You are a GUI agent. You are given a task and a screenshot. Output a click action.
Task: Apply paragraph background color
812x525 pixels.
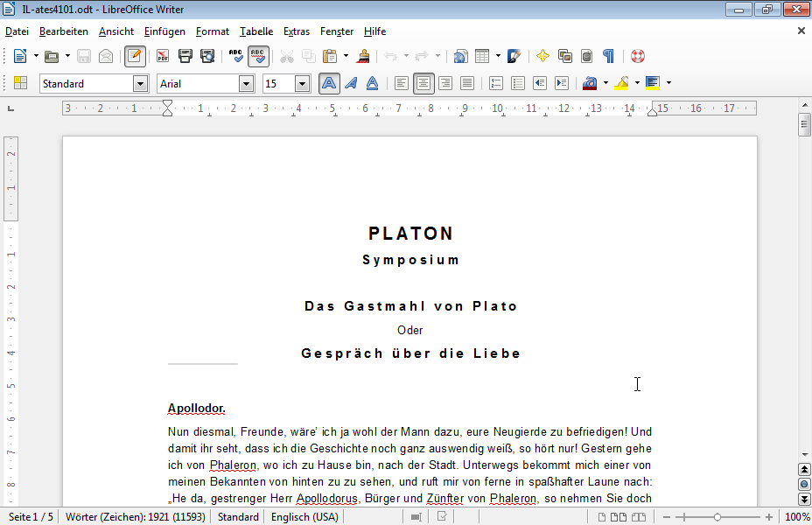tap(653, 83)
